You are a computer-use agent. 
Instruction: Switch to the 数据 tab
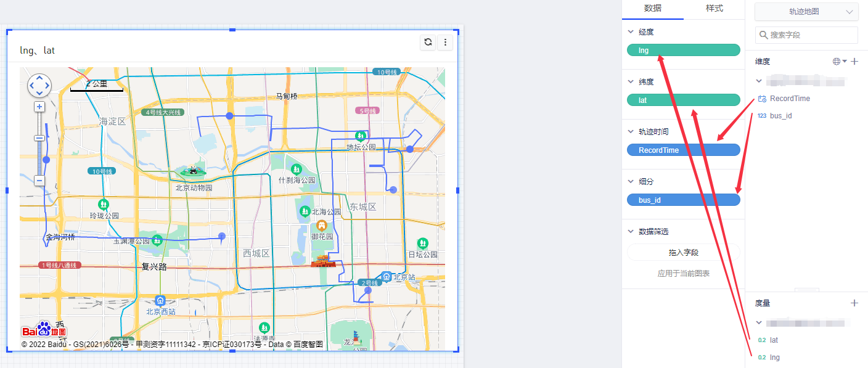[653, 9]
